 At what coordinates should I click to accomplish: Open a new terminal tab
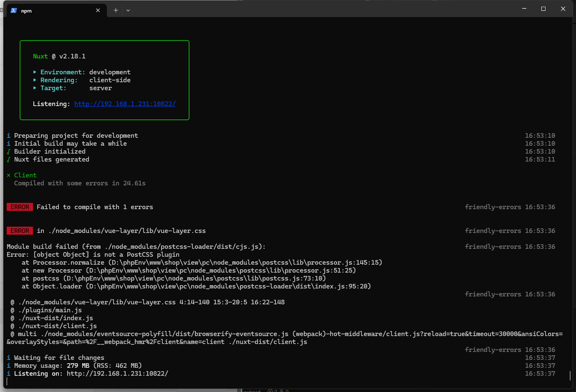click(x=116, y=10)
